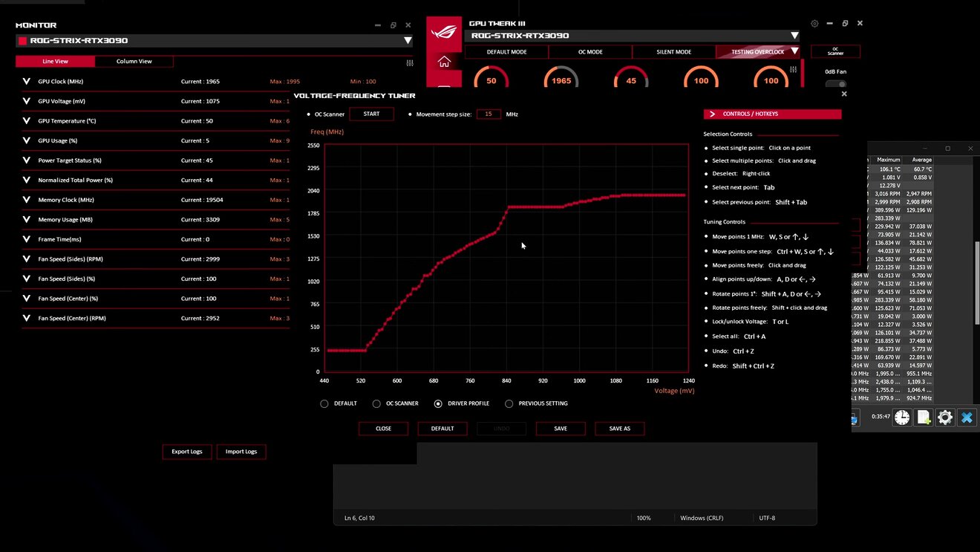Select Home in the GPU Tweak III sidebar
This screenshot has height=552, width=980.
pyautogui.click(x=443, y=62)
